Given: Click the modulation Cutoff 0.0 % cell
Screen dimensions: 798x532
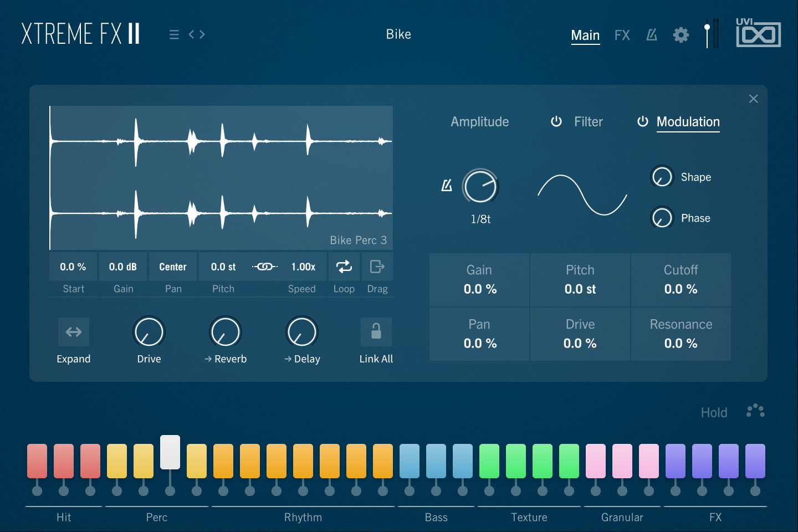Looking at the screenshot, I should pyautogui.click(x=681, y=280).
